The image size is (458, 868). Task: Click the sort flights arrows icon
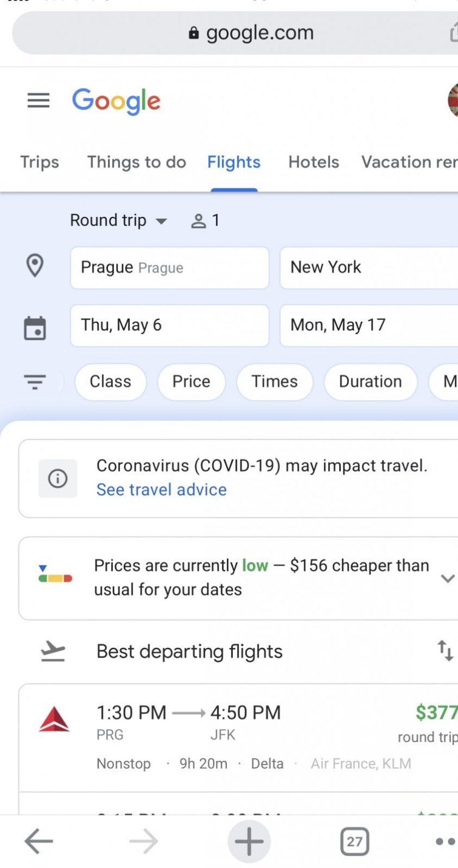tap(445, 650)
